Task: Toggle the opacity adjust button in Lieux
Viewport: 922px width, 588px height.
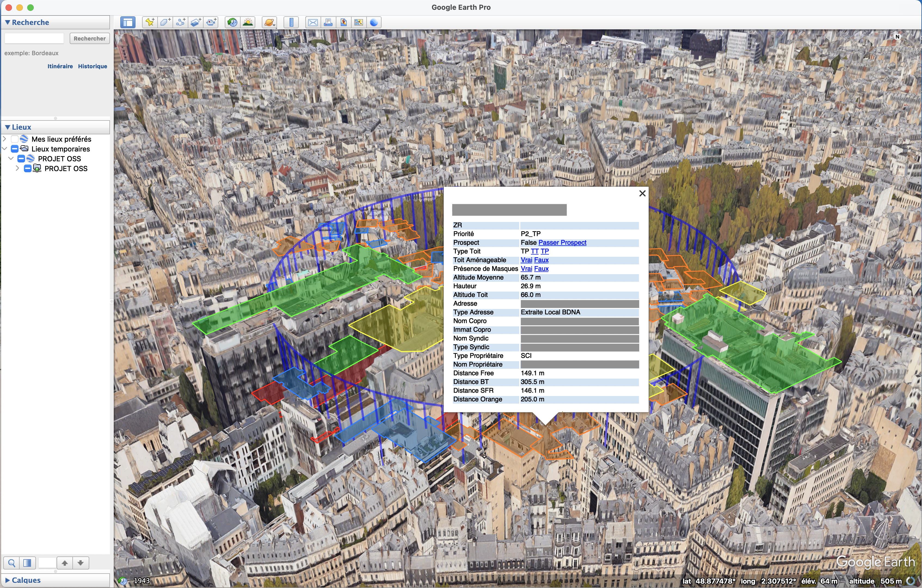Action: click(x=27, y=563)
